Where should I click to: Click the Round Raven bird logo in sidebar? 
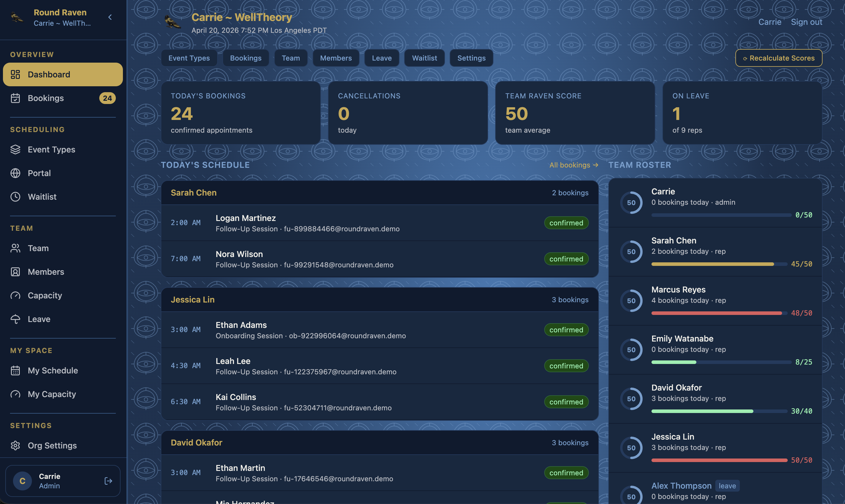pyautogui.click(x=17, y=17)
